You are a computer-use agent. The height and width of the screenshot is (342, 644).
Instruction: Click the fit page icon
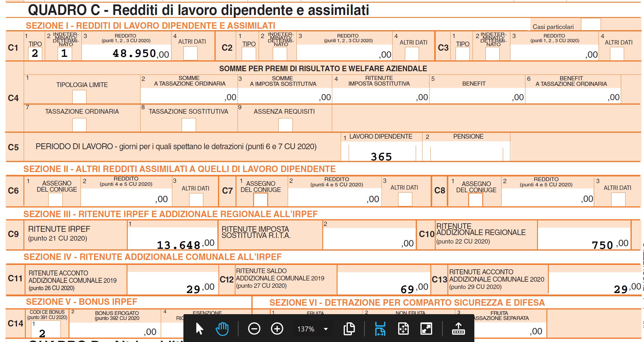coord(403,329)
